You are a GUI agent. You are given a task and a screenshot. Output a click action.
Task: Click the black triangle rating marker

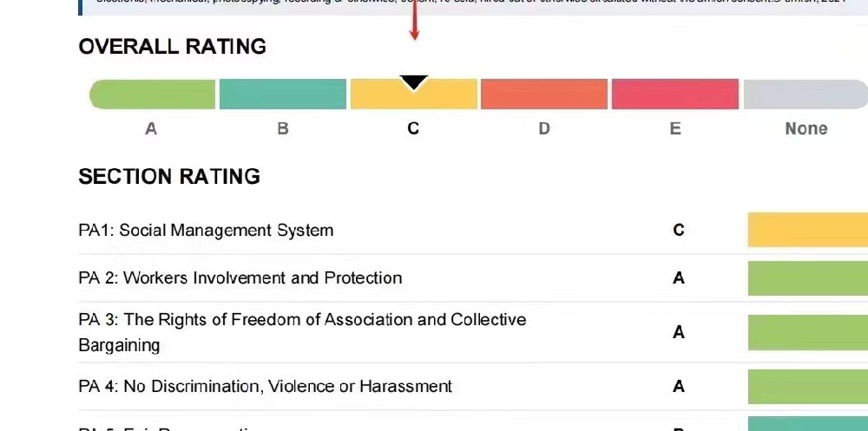pos(413,82)
